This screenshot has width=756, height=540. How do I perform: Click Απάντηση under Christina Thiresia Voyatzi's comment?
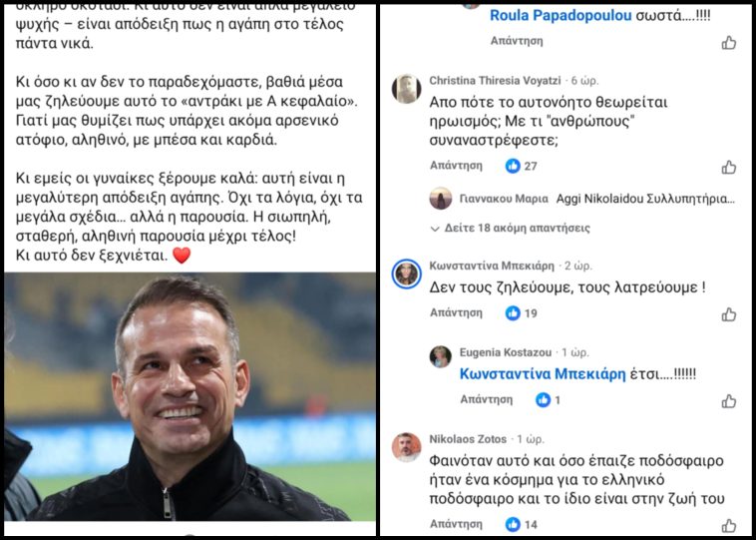point(456,166)
